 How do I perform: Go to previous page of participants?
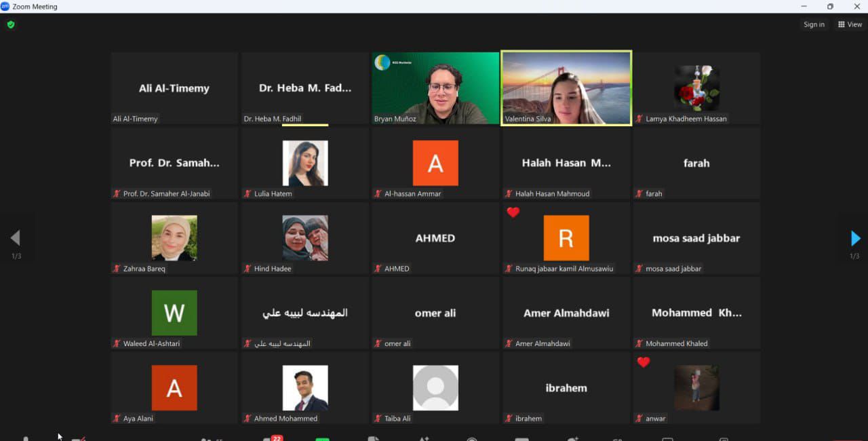(15, 238)
